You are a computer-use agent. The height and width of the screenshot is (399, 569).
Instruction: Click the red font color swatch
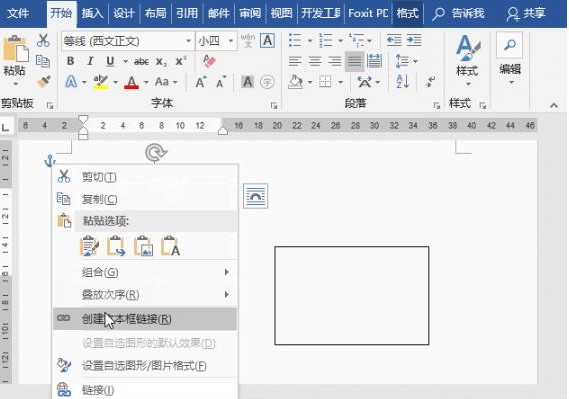(131, 82)
